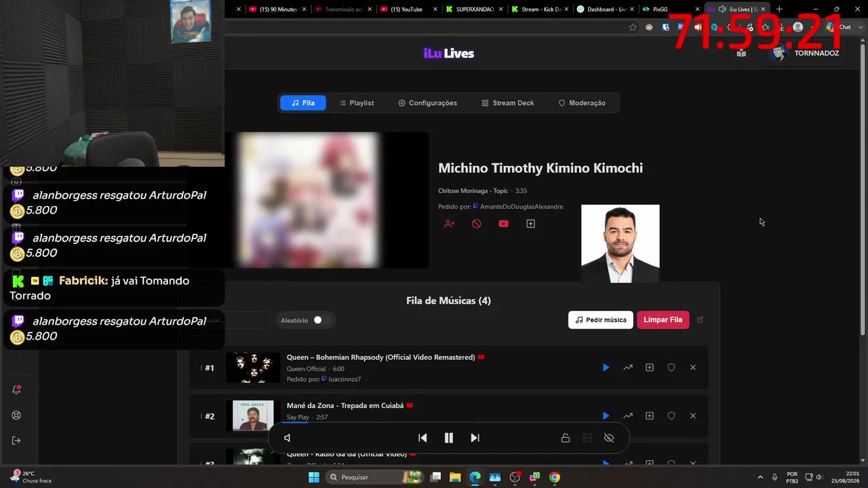Click the Mané da Zona thumbnail

[253, 415]
